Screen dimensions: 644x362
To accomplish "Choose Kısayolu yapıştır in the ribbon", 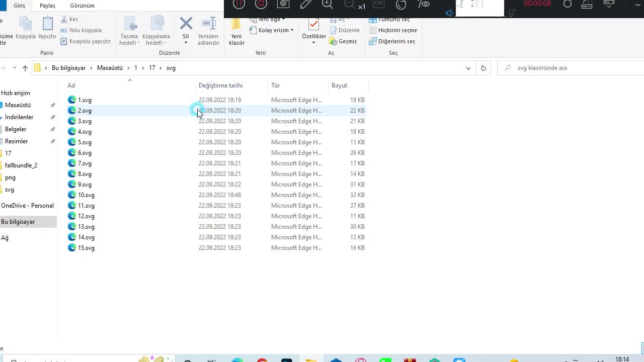I will [x=86, y=41].
